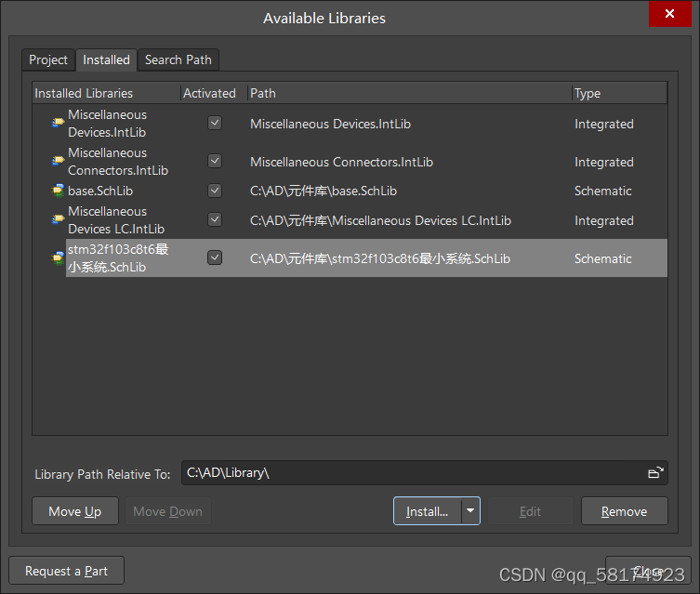Screen dimensions: 700x594
Task: Uncheck Activated for Miscellaneous Devices.IntLib
Action: coord(215,123)
